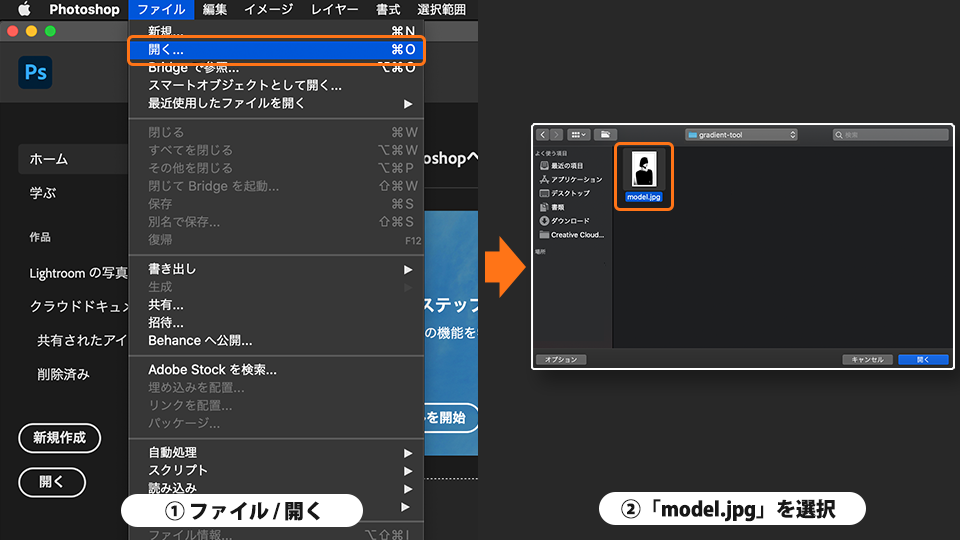The image size is (960, 540).
Task: Open 削除済み in the sidebar
Action: (63, 374)
